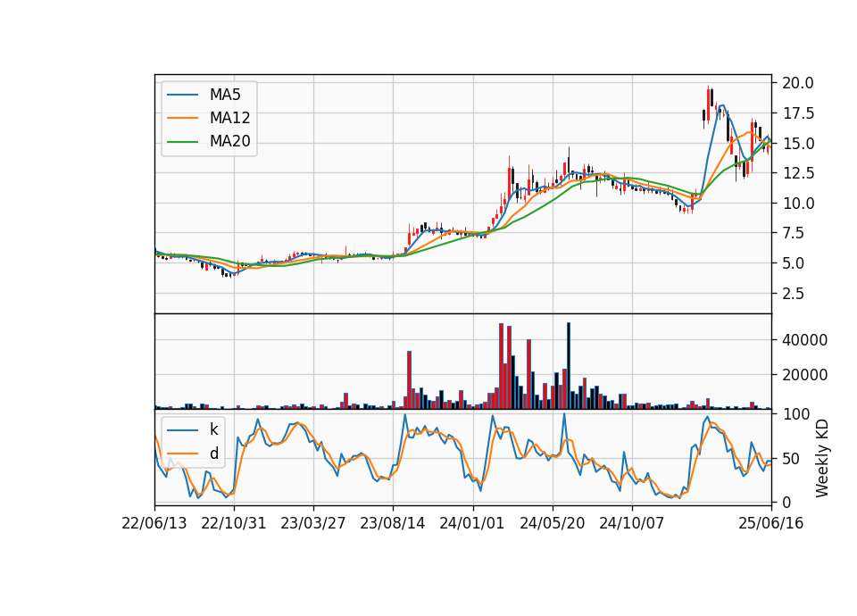Screen dimensions: 857x616
Task: Click the tallest black volume bar near 24/05/20
Action: pyautogui.click(x=569, y=366)
